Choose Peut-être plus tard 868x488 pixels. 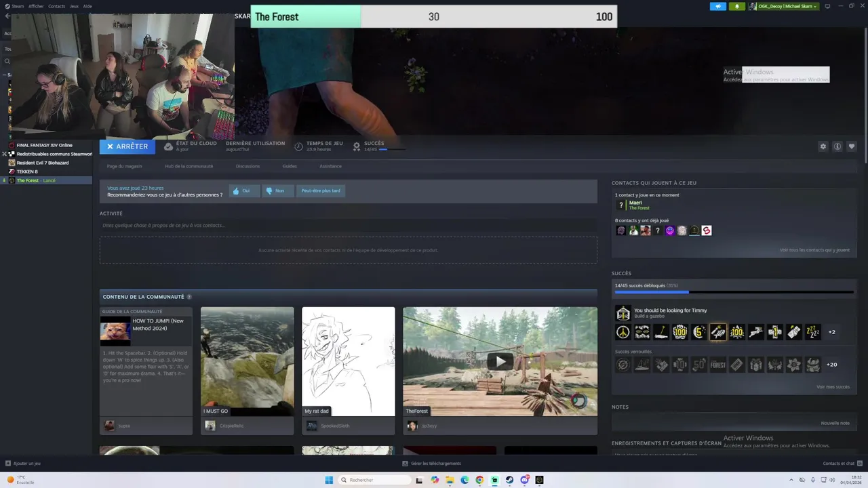pos(321,190)
